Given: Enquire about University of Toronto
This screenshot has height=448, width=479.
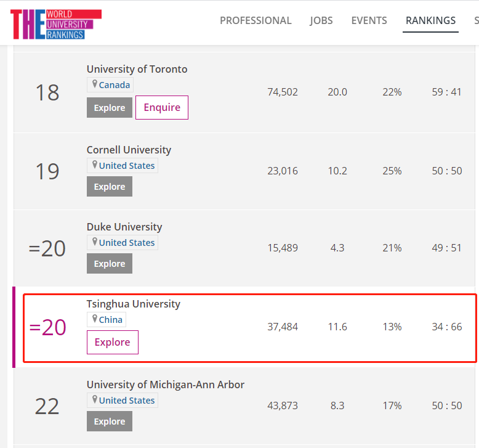Looking at the screenshot, I should click(x=162, y=108).
